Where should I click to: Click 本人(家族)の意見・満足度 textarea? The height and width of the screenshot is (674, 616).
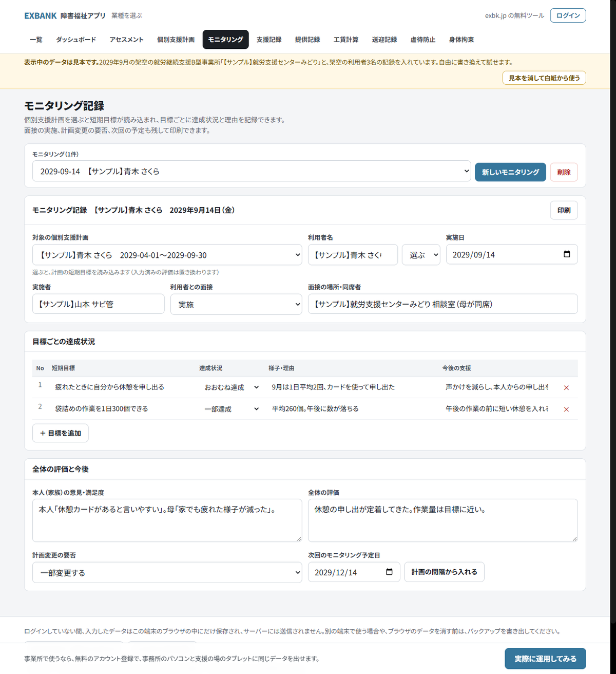coord(167,520)
